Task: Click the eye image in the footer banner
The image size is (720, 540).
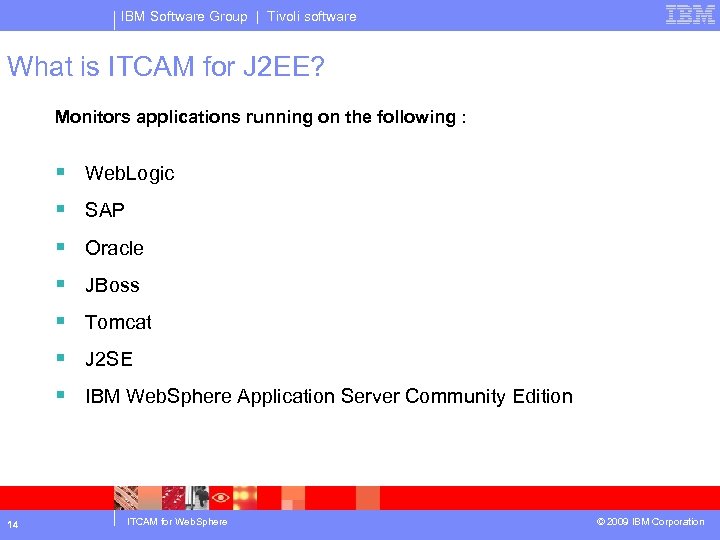Action: pos(221,498)
